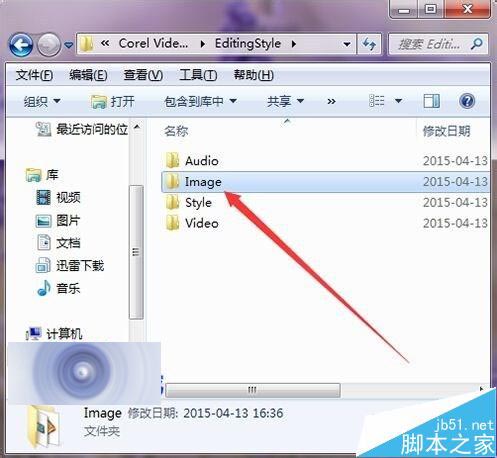Toggle the preview pane

[x=431, y=101]
